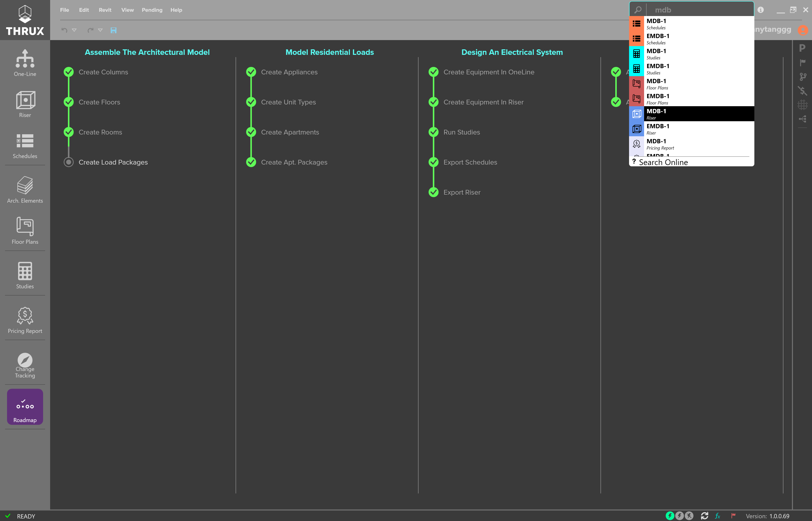Image resolution: width=812 pixels, height=521 pixels.
Task: Open the Studies calculator in the sidebar
Action: (x=25, y=275)
